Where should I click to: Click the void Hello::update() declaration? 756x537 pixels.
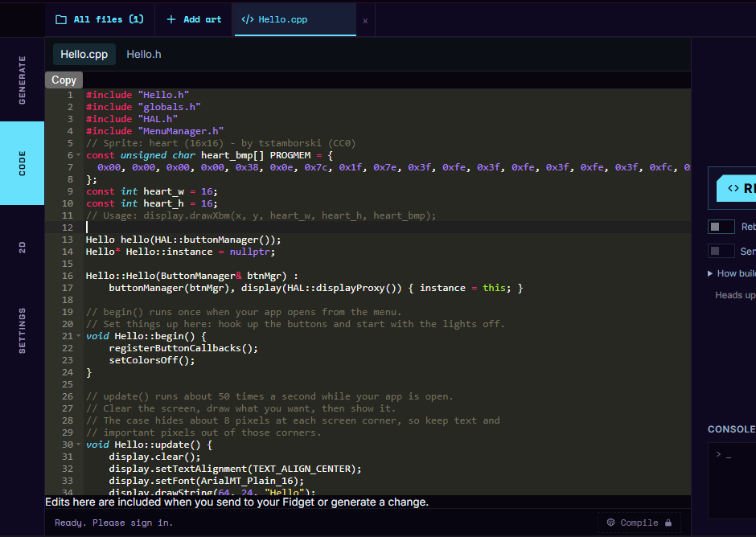point(149,445)
